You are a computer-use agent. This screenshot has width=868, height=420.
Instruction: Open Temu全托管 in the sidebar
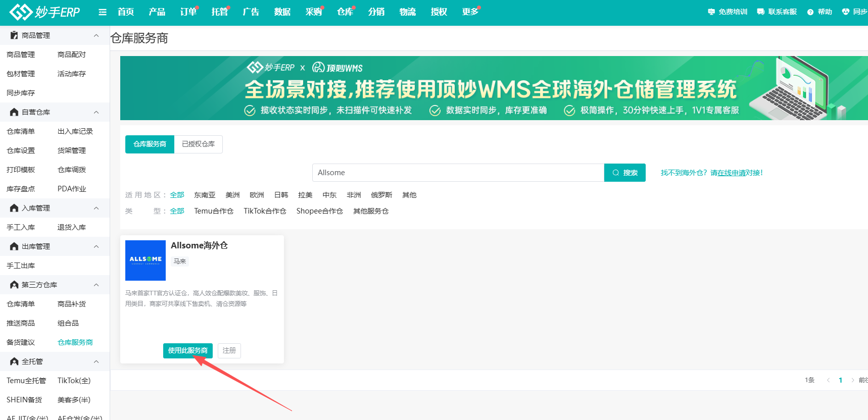[26, 381]
